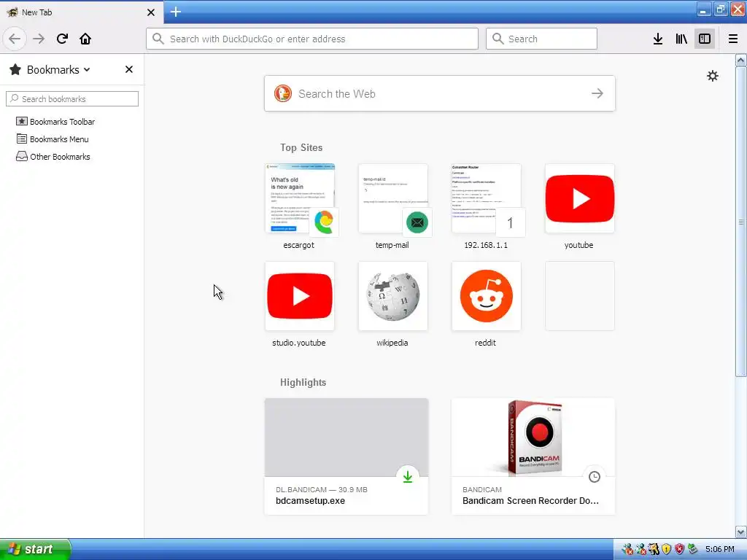The image size is (747, 560).
Task: Open the Bookmarks Menu folder
Action: pyautogui.click(x=53, y=139)
